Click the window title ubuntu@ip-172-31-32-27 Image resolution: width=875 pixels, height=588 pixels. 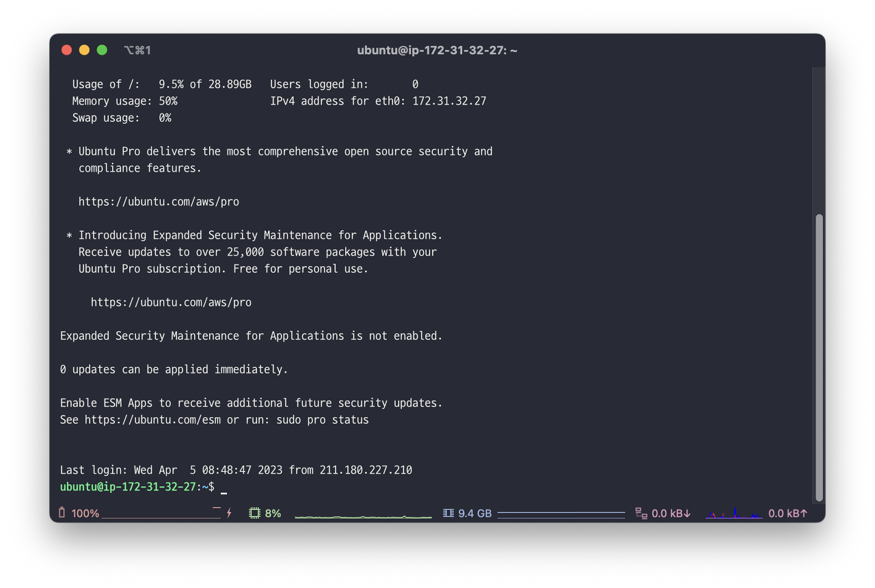point(437,50)
